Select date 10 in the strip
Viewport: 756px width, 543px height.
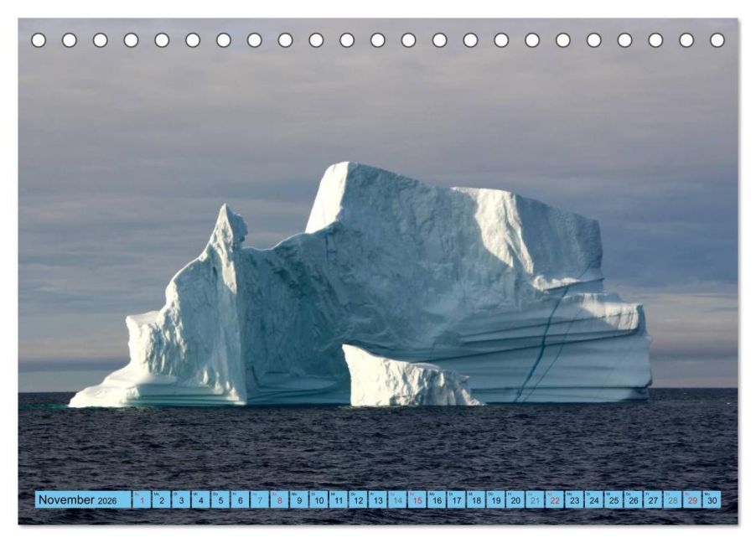pos(318,499)
